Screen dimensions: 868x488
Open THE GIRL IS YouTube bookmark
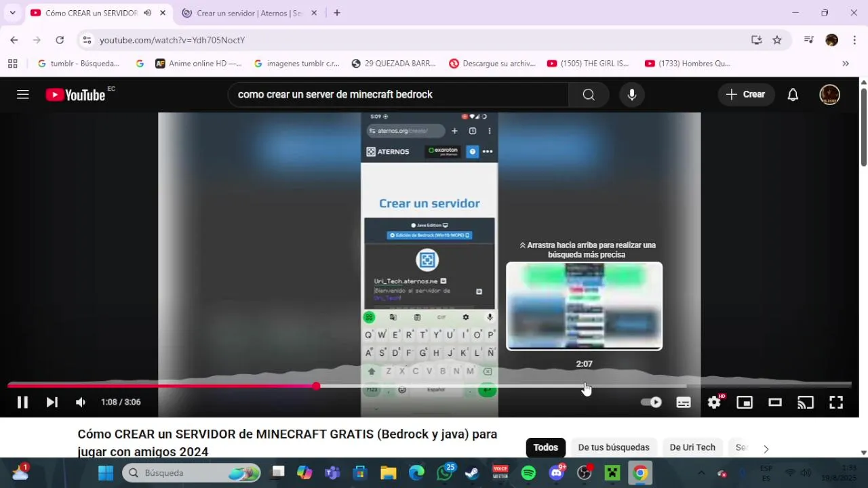(x=588, y=64)
